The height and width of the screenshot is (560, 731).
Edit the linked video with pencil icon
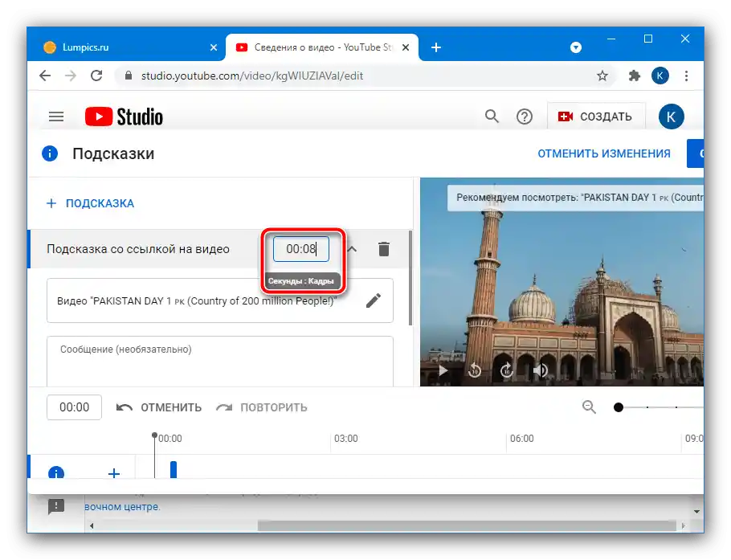pyautogui.click(x=373, y=300)
